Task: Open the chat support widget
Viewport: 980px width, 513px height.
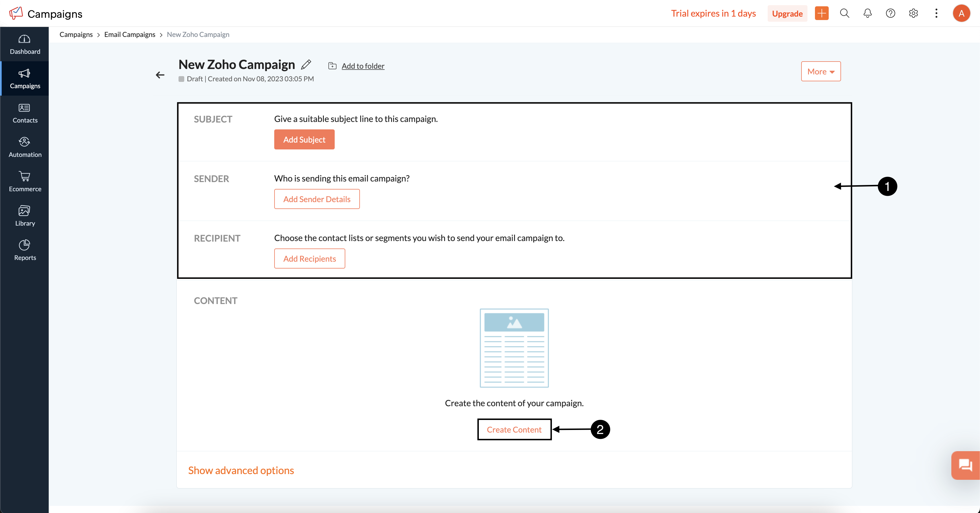Action: coord(966,465)
